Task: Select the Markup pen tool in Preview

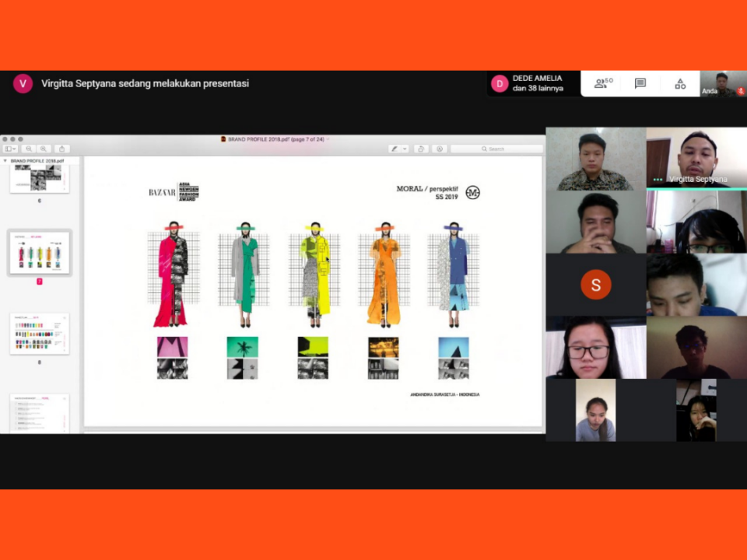Action: tap(395, 149)
